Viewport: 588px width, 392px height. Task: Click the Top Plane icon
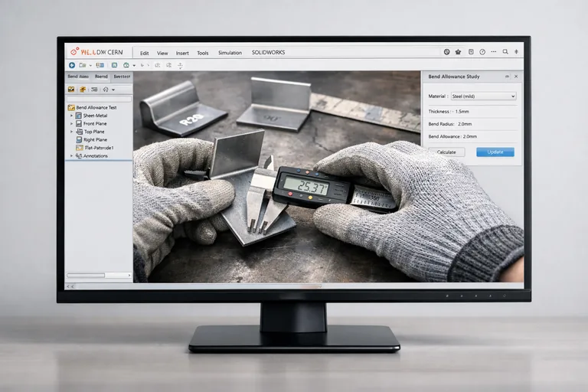[79, 131]
